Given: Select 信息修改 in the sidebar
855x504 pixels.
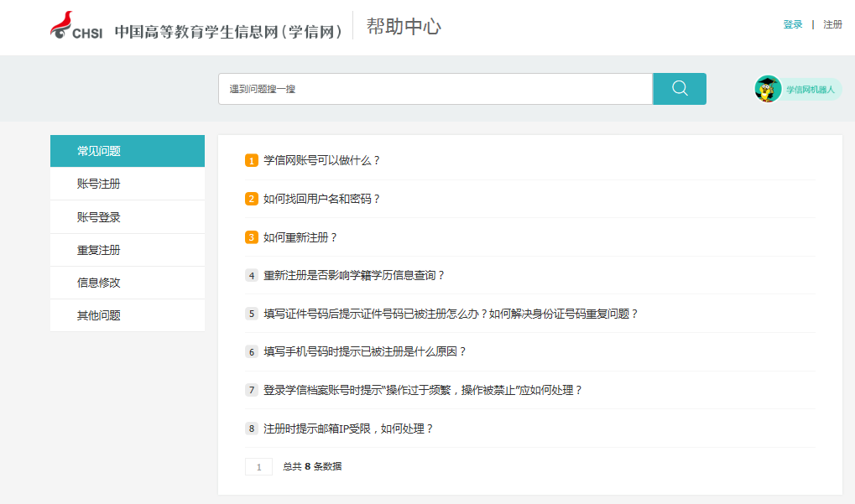Looking at the screenshot, I should (128, 283).
